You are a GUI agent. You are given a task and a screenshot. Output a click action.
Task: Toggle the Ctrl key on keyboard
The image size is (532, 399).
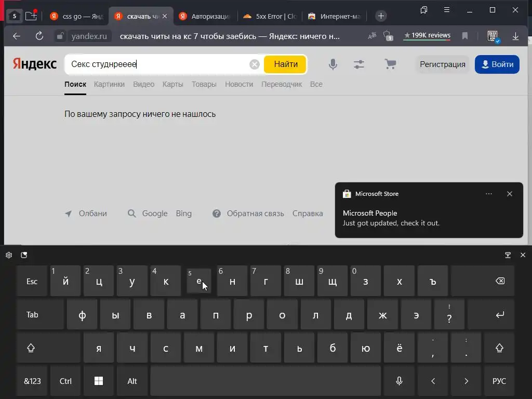click(x=65, y=381)
